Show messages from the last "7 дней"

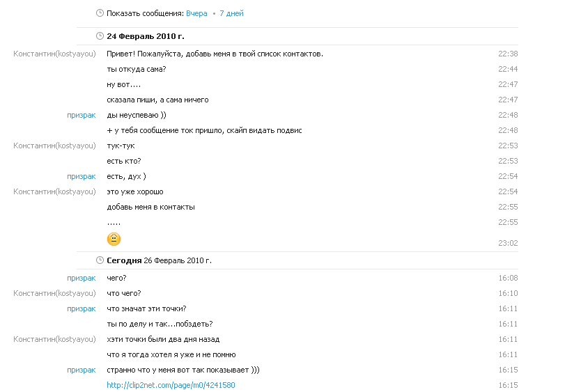[231, 13]
